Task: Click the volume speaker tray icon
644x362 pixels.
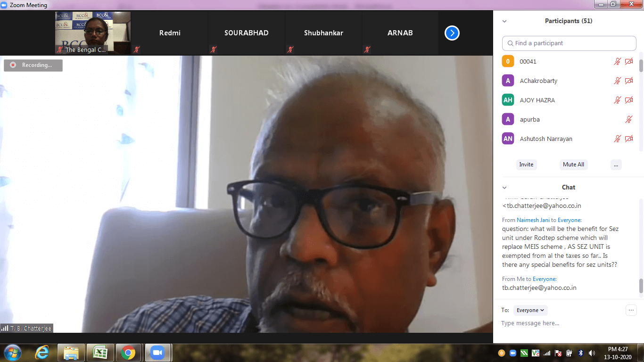Action: (x=592, y=353)
